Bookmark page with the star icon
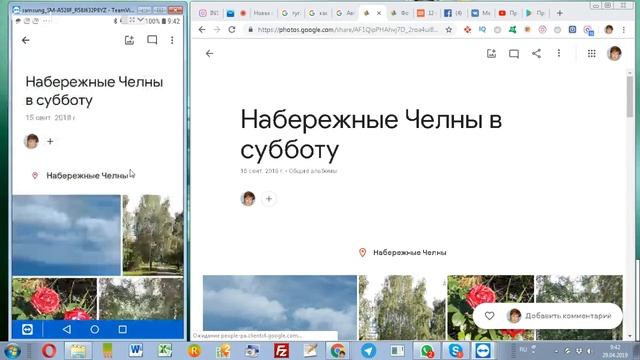The height and width of the screenshot is (360, 640). pos(449,29)
